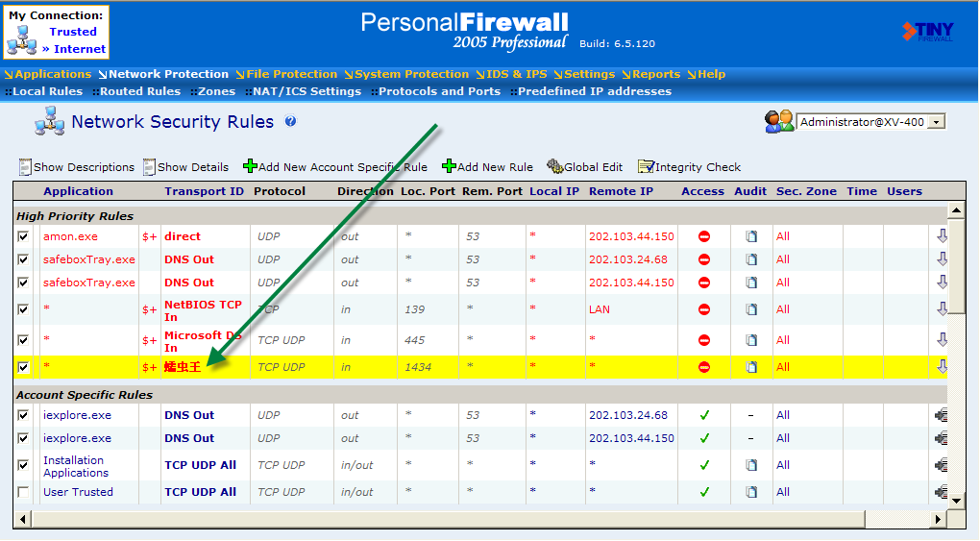Click the help question mark icon
The width and height of the screenshot is (980, 541).
(290, 121)
